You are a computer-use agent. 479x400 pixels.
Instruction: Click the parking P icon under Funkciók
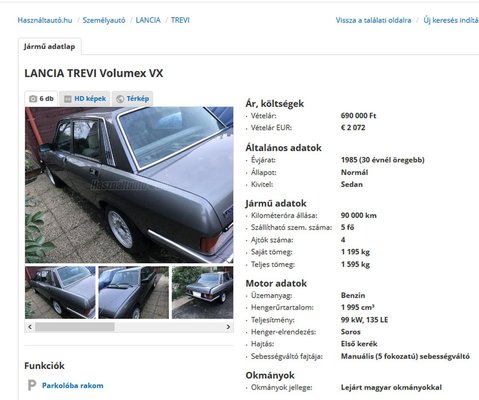click(x=32, y=385)
